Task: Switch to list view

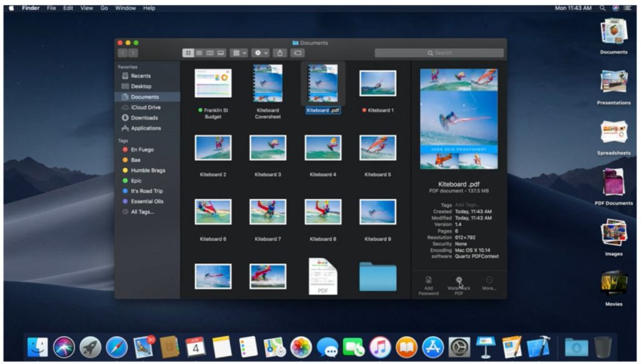Action: point(199,53)
